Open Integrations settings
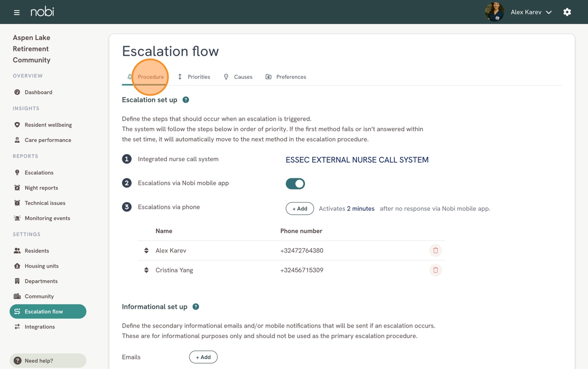The width and height of the screenshot is (588, 369). pos(40,326)
